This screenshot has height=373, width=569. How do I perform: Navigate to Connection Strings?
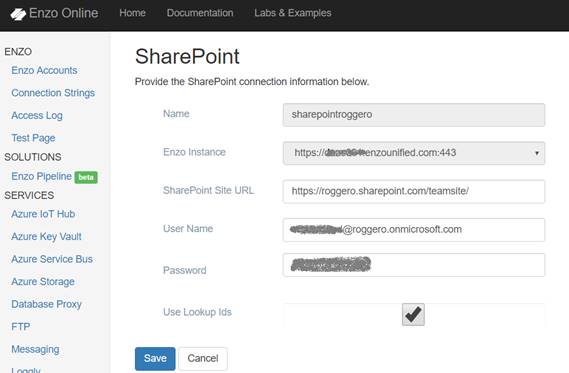(x=53, y=93)
